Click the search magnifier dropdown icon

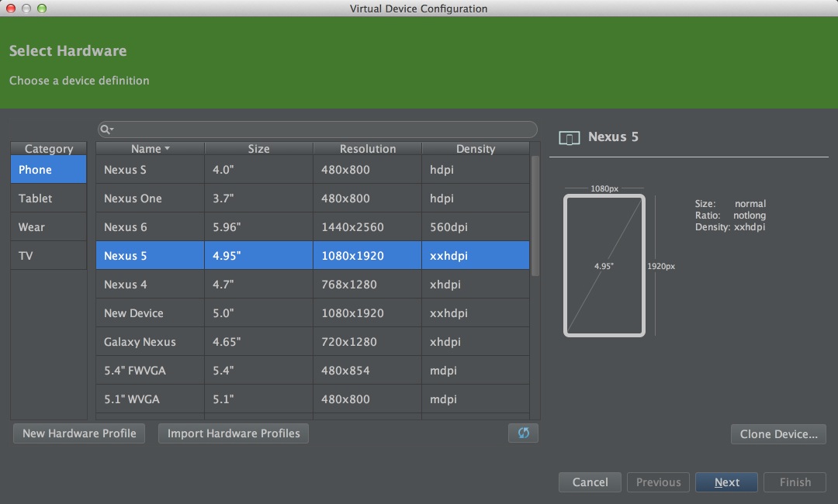click(107, 129)
